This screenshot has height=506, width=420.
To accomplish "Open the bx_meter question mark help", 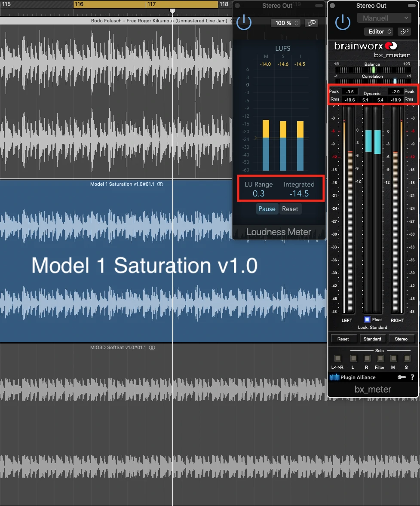I will click(412, 377).
